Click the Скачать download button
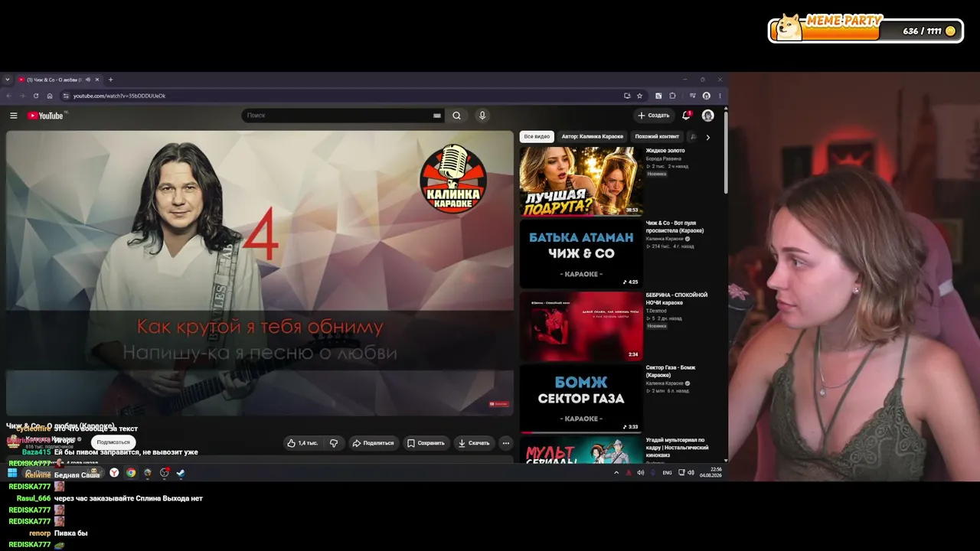 click(473, 443)
